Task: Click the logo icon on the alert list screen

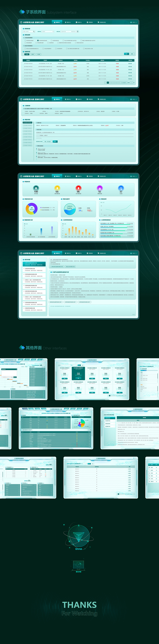Action: (21, 22)
